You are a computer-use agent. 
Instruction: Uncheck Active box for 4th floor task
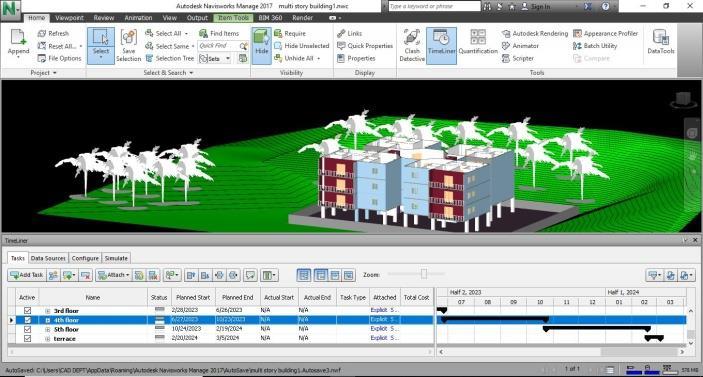27,320
